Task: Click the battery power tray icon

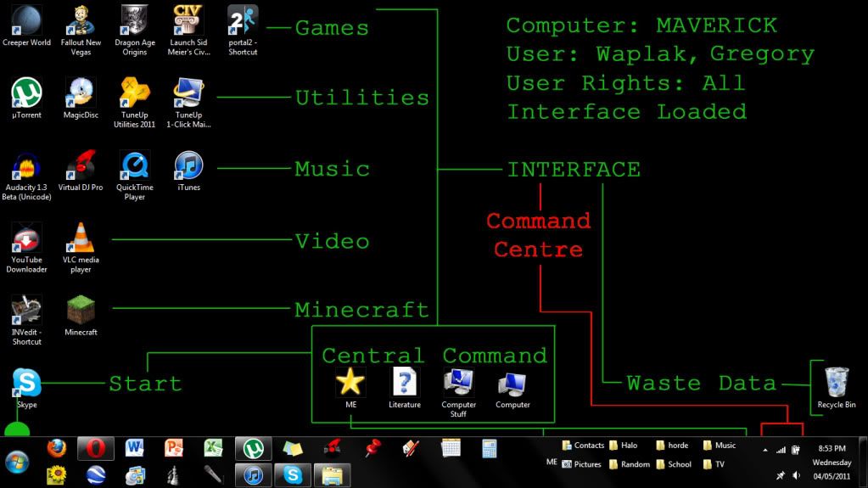Action: pyautogui.click(x=796, y=450)
